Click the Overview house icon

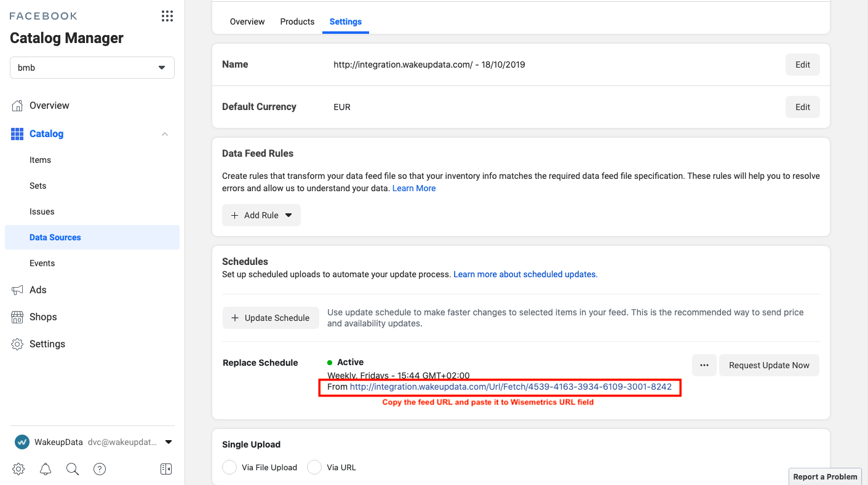(17, 106)
